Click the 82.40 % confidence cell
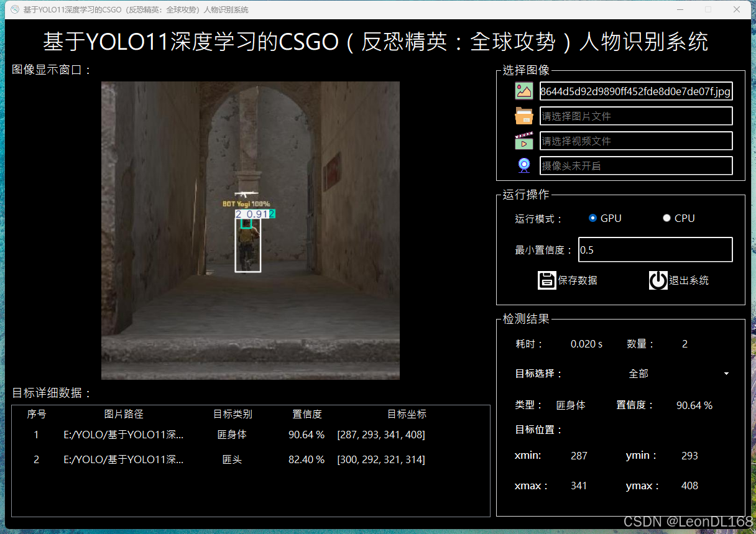Viewport: 756px width, 534px height. (x=307, y=460)
